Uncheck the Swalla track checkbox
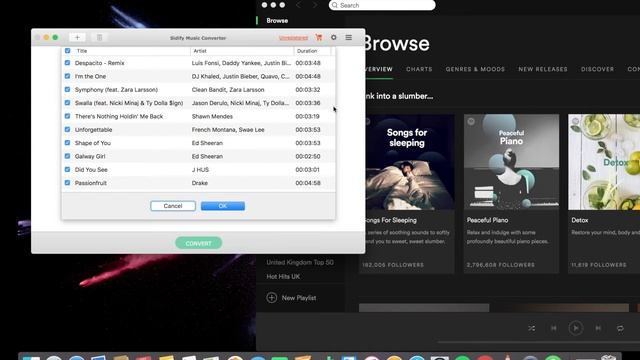Image resolution: width=640 pixels, height=360 pixels. [x=67, y=103]
